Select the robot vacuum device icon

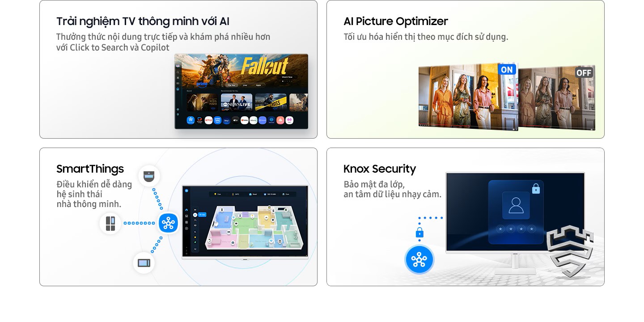149,176
